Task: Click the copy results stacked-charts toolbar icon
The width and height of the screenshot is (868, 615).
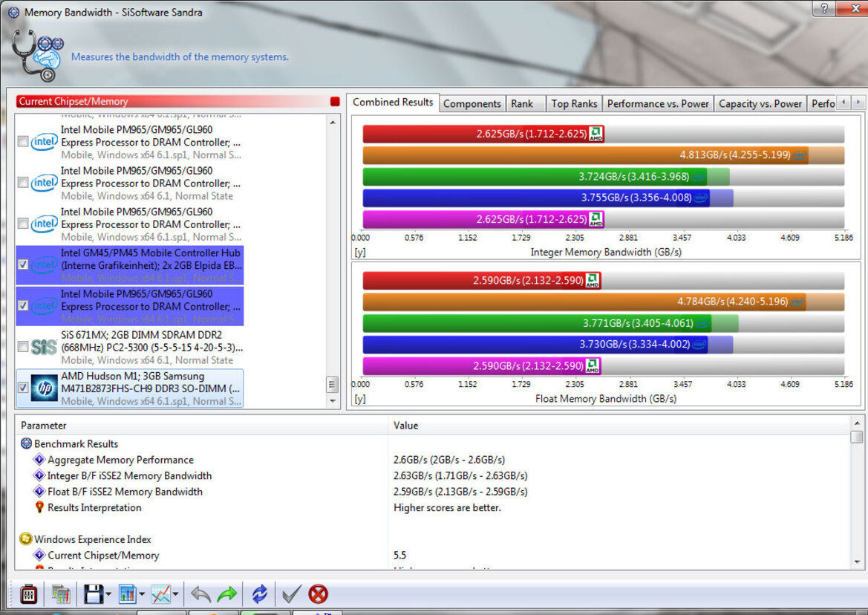Action: 61,594
